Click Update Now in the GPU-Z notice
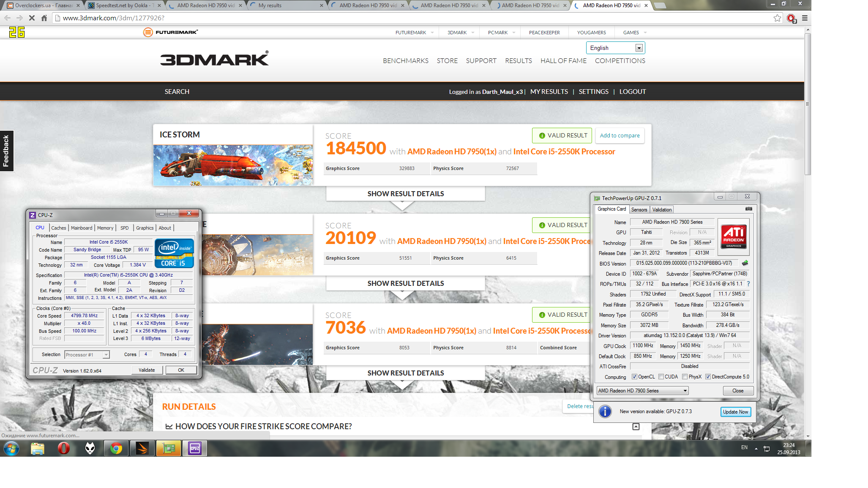Image resolution: width=868 pixels, height=488 pixels. (735, 412)
